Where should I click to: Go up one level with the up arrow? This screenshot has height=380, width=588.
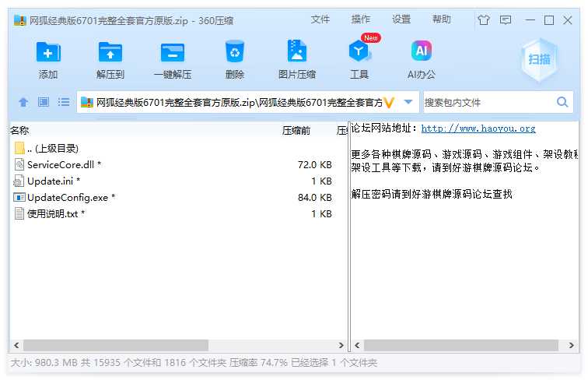(x=23, y=102)
